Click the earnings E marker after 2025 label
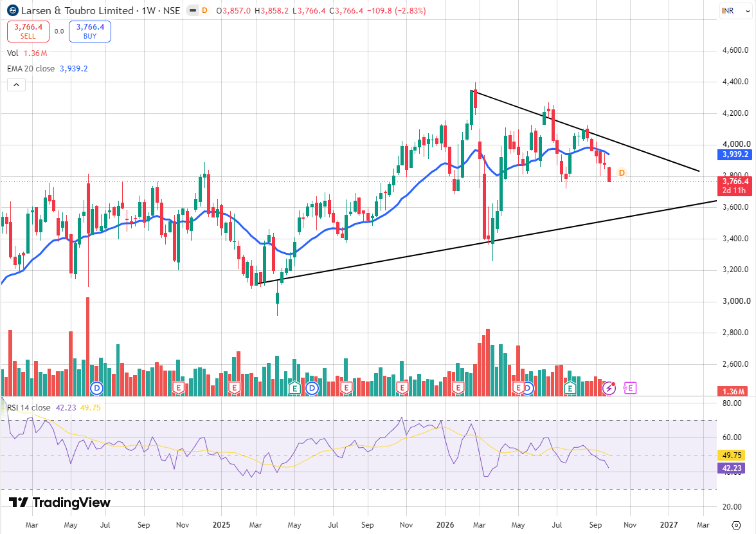This screenshot has height=534, width=756. (235, 388)
